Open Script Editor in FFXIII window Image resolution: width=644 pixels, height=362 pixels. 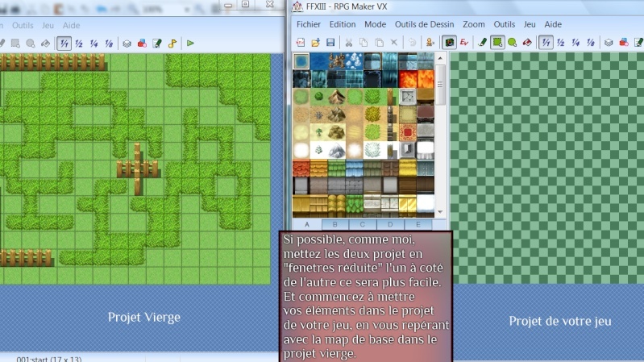pyautogui.click(x=638, y=43)
